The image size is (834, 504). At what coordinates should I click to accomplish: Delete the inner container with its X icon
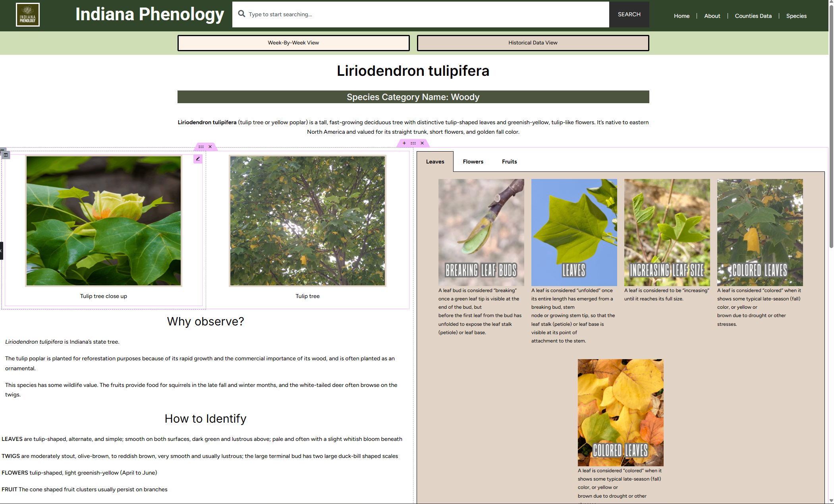coord(210,147)
